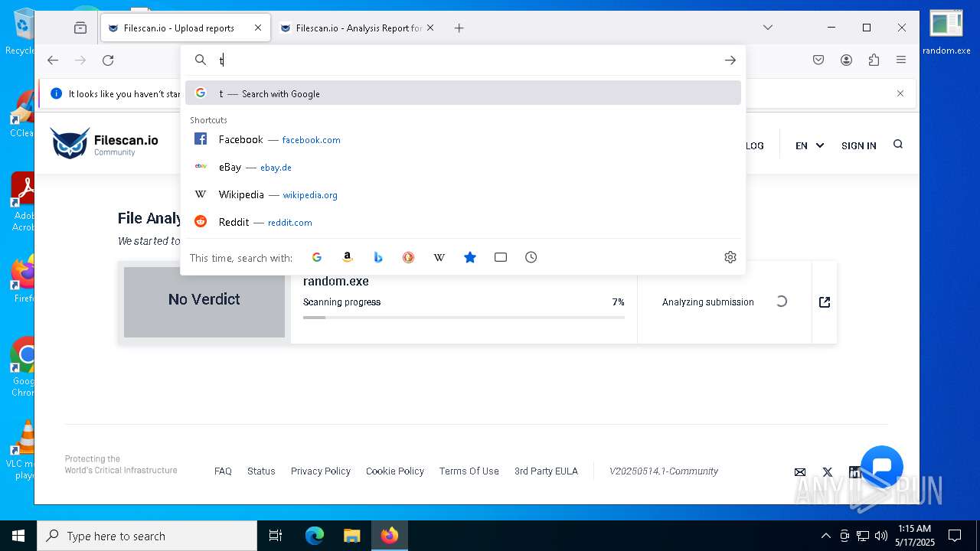Viewport: 980px width, 551px height.
Task: Click the scanning progress bar
Action: point(464,317)
